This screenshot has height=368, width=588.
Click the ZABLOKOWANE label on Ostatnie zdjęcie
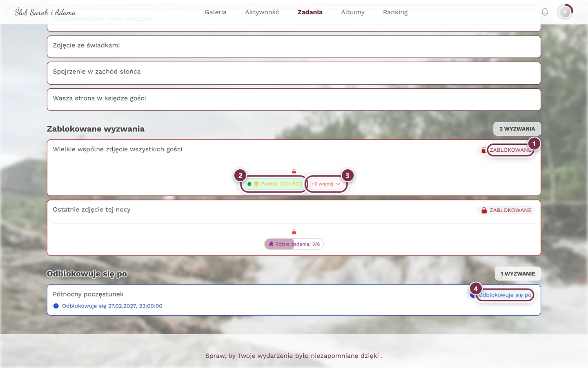510,210
